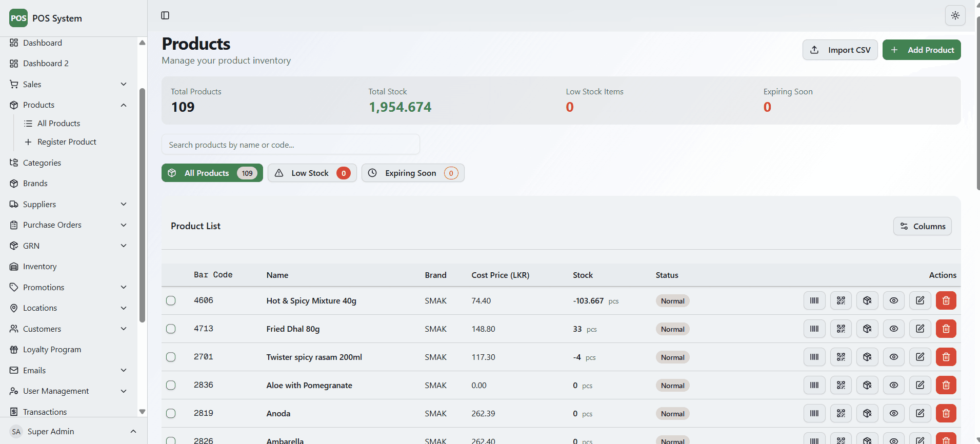Open QR code for Fried Dhal 80g
Screen dimensions: 980x444
(841, 329)
